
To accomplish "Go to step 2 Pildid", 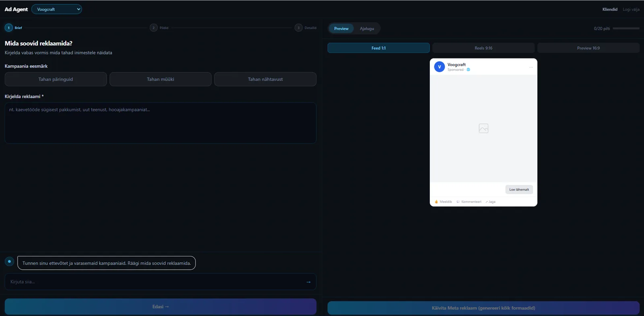I will tap(159, 28).
